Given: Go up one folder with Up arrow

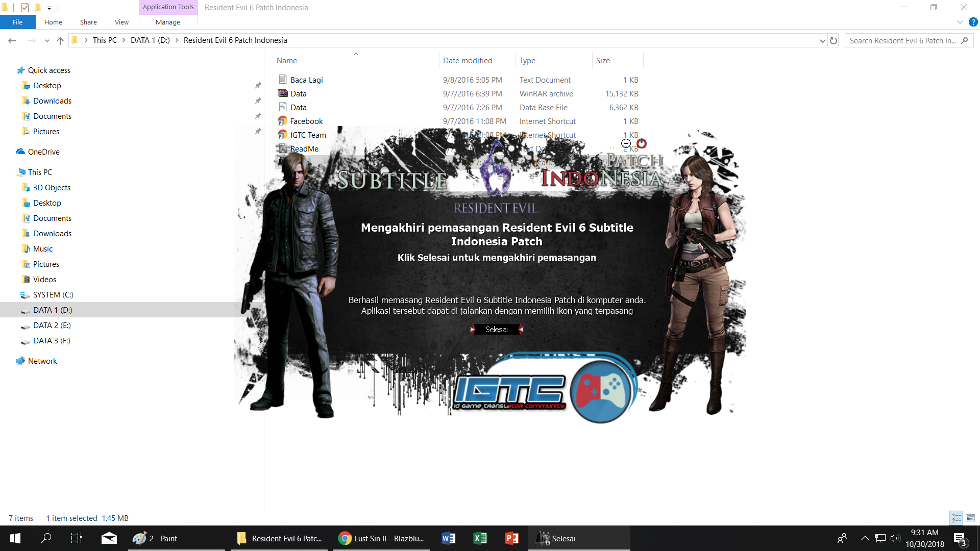Looking at the screenshot, I should [x=60, y=41].
